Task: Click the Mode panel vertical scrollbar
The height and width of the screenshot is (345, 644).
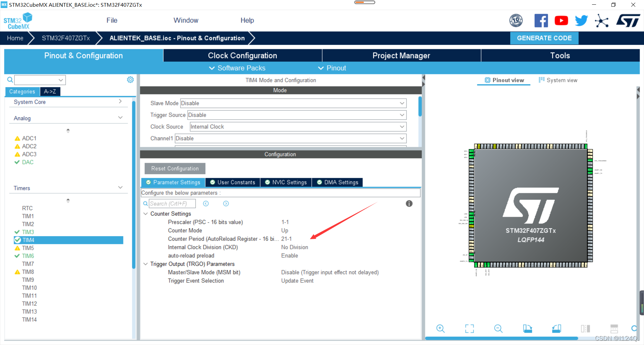Action: [x=420, y=107]
